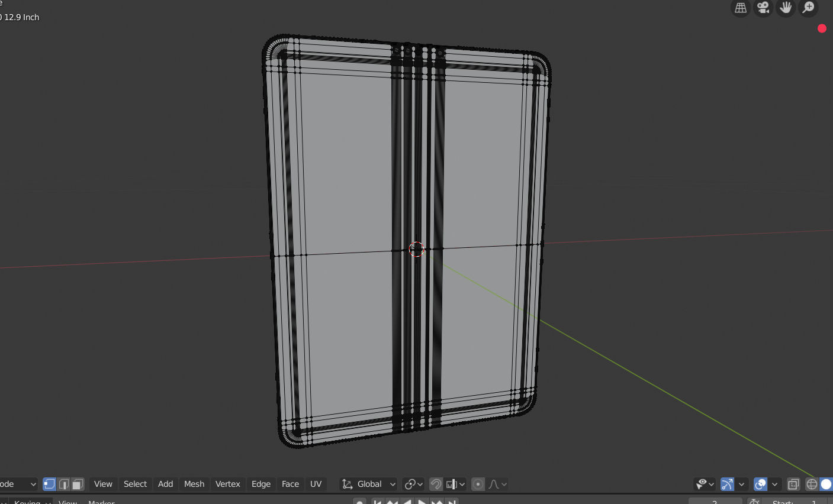Open the Select menu
Image resolution: width=833 pixels, height=504 pixels.
click(135, 484)
